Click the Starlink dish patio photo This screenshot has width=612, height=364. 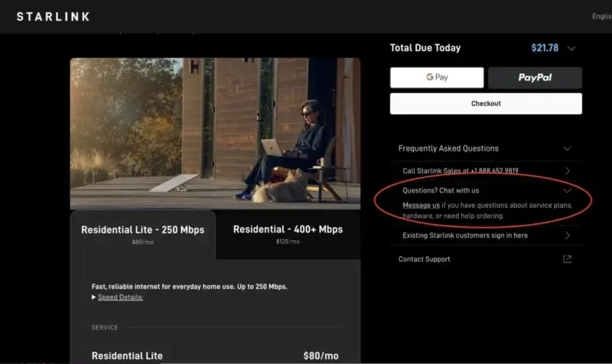pos(215,133)
